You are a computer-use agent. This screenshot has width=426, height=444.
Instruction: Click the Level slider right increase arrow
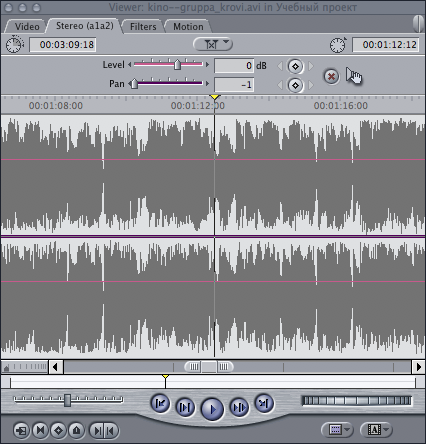coord(207,65)
